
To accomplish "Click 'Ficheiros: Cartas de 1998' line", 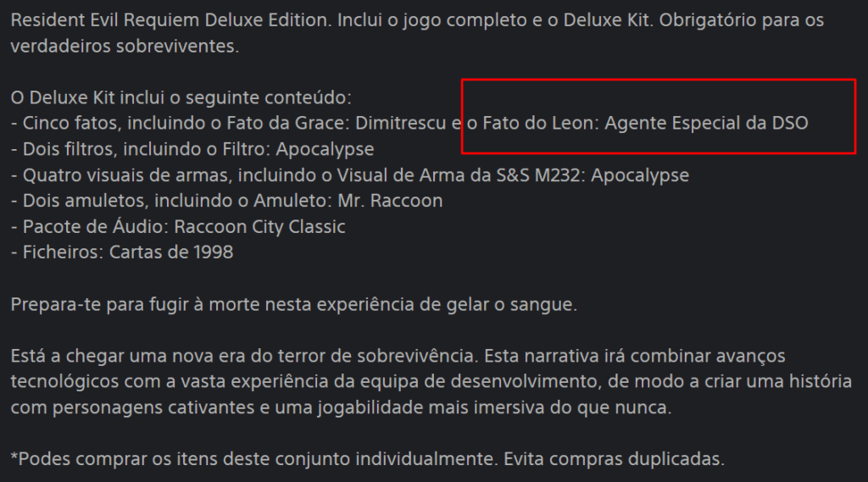I will 122,252.
